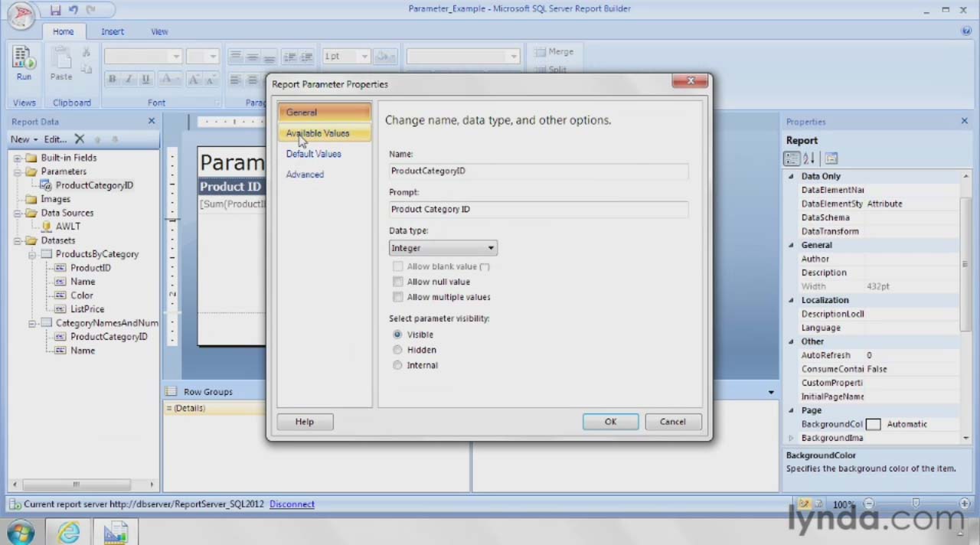The height and width of the screenshot is (545, 980).
Task: Switch to the Insert ribbon tab
Action: coord(113,31)
